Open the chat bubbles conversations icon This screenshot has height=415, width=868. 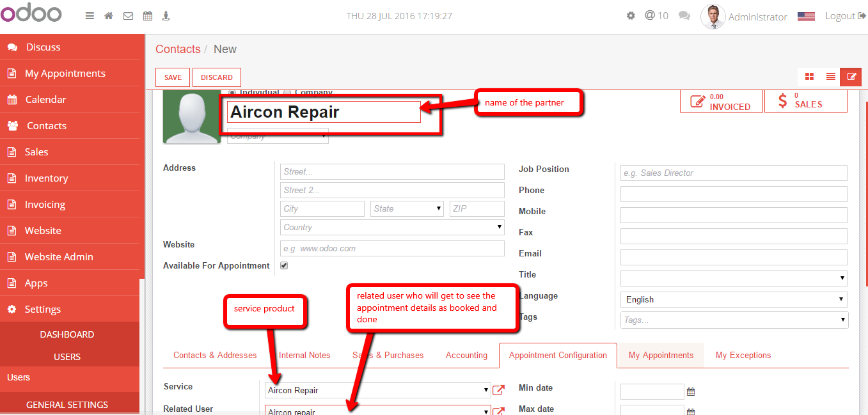(684, 16)
